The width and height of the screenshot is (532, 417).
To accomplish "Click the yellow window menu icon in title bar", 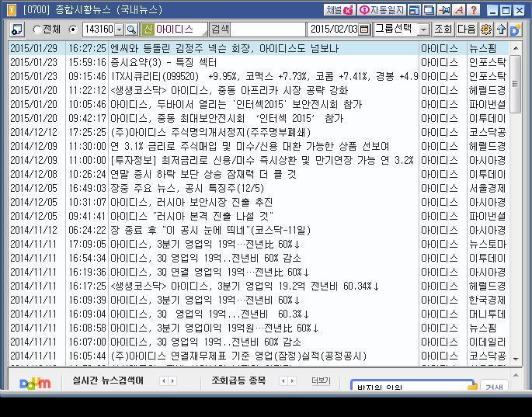I will coord(12,10).
